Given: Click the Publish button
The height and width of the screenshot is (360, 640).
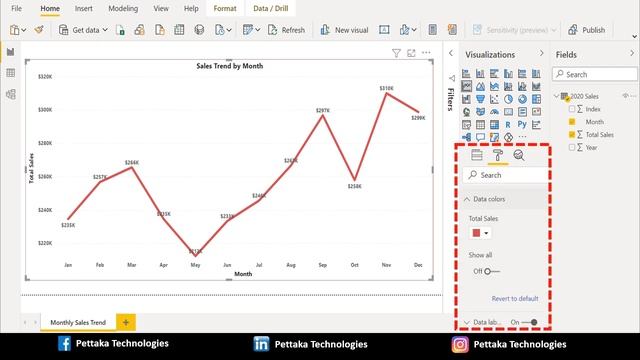Looking at the screenshot, I should coord(587,30).
